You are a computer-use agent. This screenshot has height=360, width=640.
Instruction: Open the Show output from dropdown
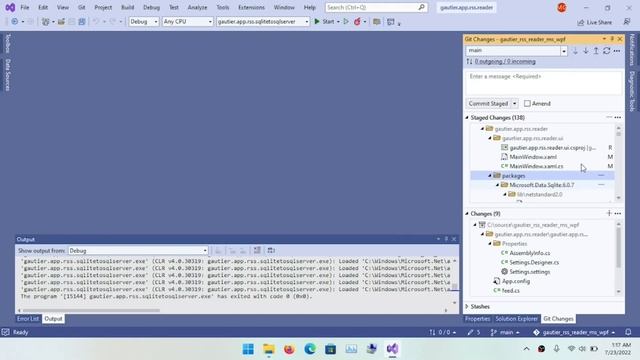click(138, 251)
